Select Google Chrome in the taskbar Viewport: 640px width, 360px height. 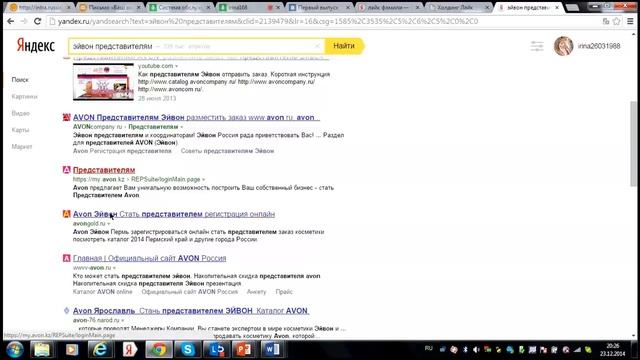point(159,350)
